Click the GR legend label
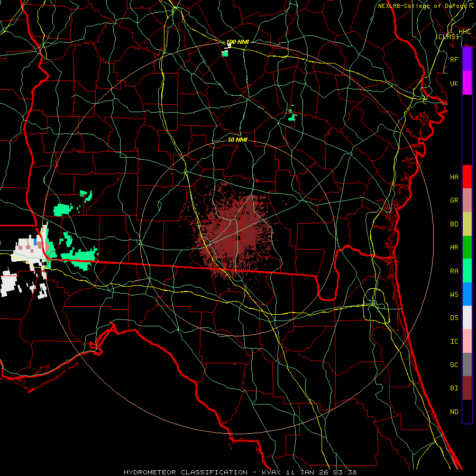This screenshot has width=476, height=476. pos(454,200)
